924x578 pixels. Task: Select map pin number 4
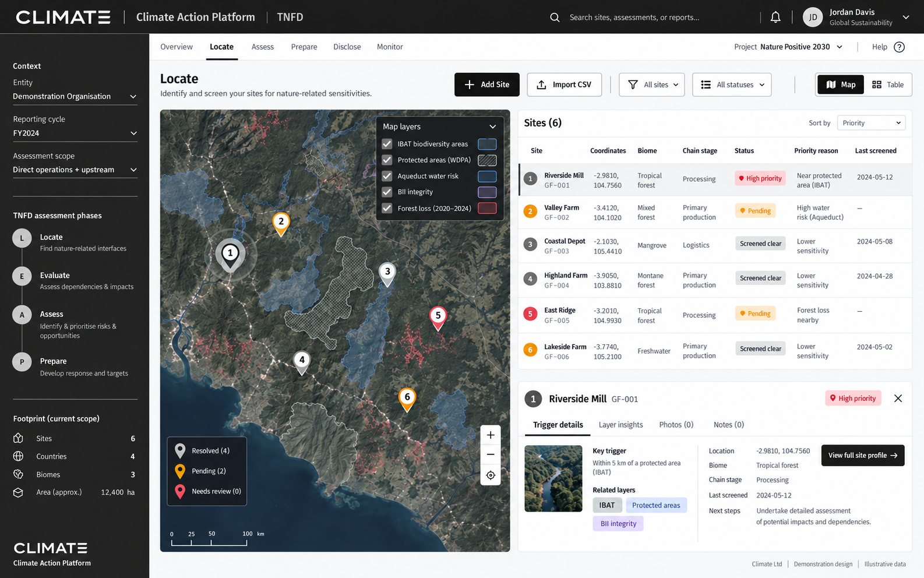point(301,362)
